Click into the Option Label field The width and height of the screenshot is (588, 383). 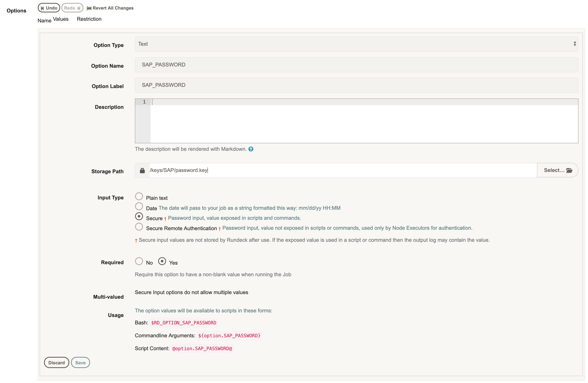click(356, 85)
